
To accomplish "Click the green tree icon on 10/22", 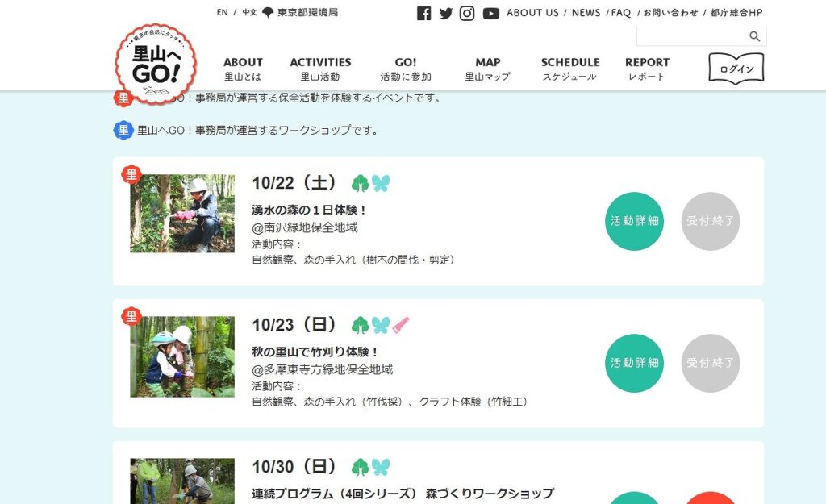I will tap(361, 183).
